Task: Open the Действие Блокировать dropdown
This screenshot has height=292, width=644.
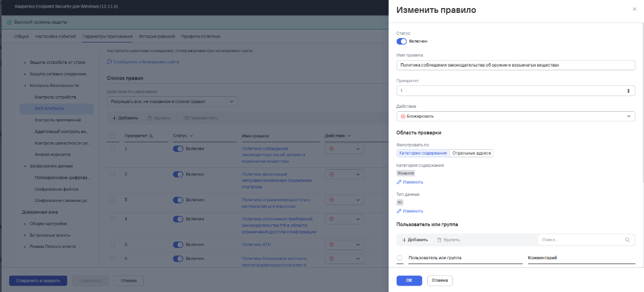Action: pos(515,116)
